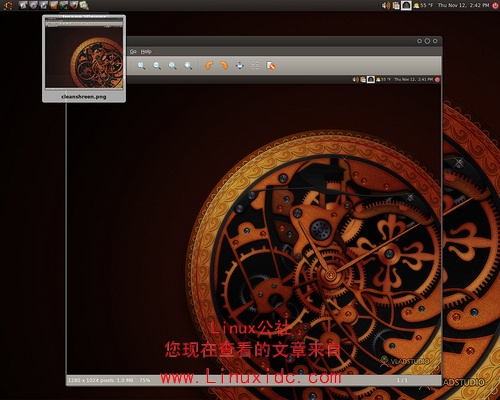Viewport: 500px width, 400px height.
Task: Click the Best Fit magnifier in the toolbar
Action: (x=188, y=66)
